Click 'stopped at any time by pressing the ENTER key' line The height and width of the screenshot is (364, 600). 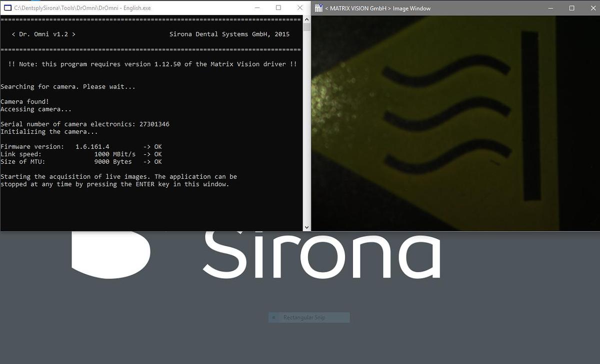115,184
